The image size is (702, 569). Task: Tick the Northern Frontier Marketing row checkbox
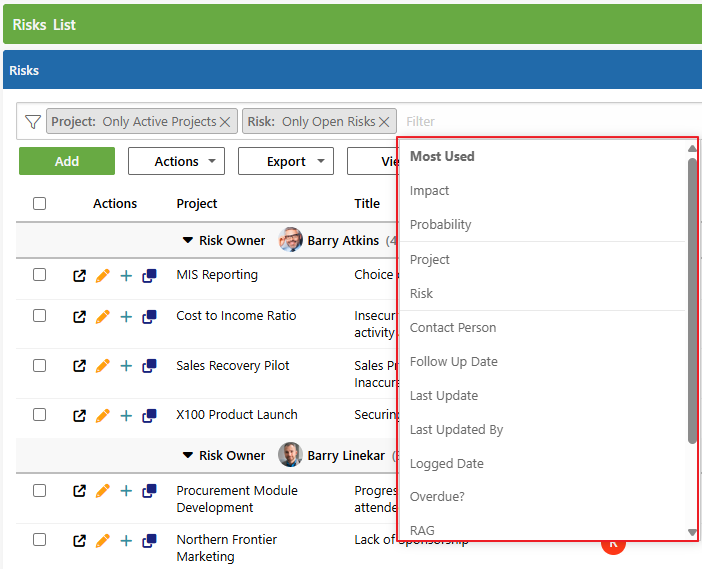click(x=39, y=540)
